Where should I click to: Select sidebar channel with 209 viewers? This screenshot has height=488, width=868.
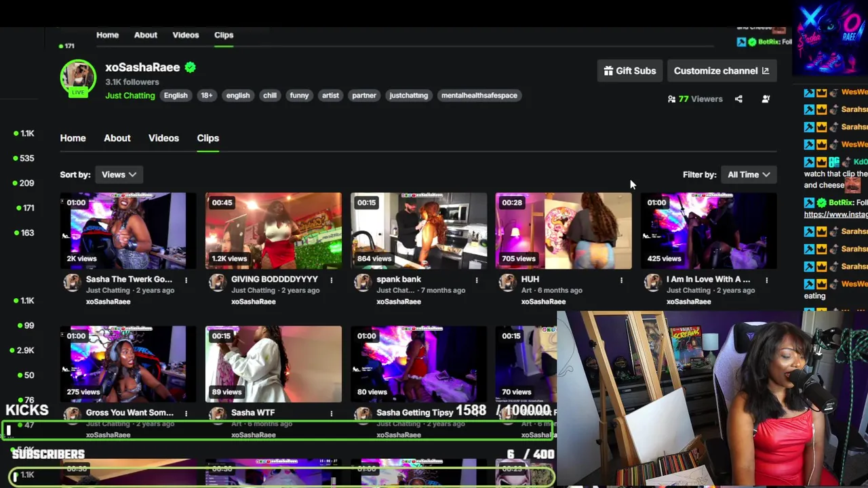[x=24, y=183]
